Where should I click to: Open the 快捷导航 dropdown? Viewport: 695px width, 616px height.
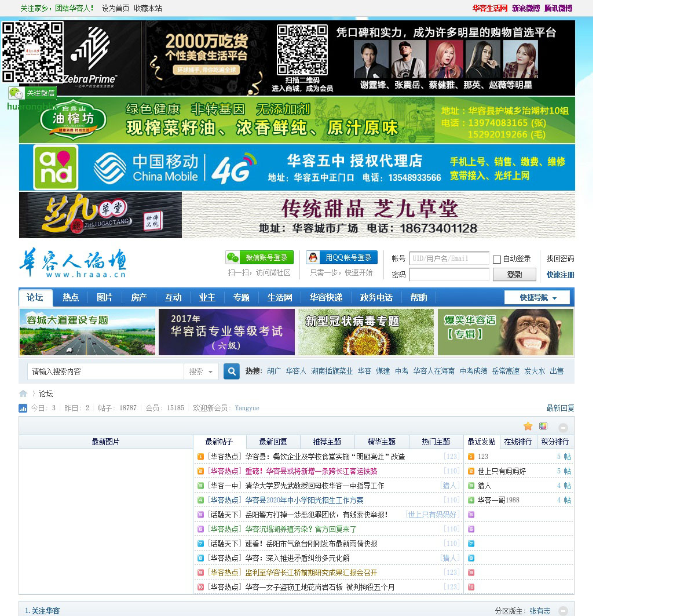tap(537, 298)
